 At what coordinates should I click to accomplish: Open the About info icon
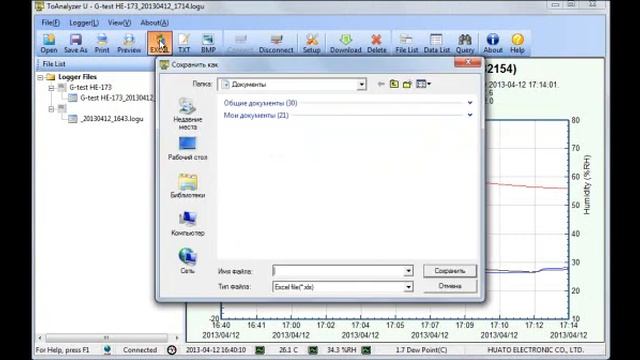[493, 43]
